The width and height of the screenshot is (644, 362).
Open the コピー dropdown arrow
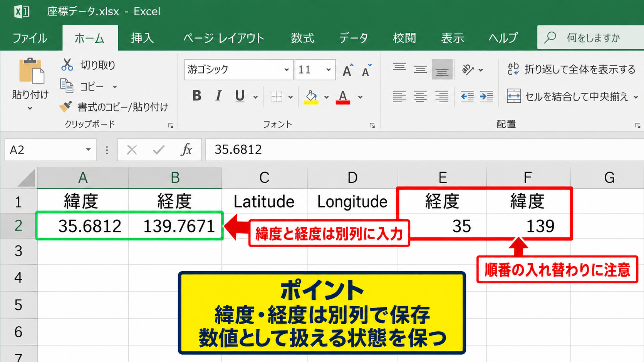(115, 87)
